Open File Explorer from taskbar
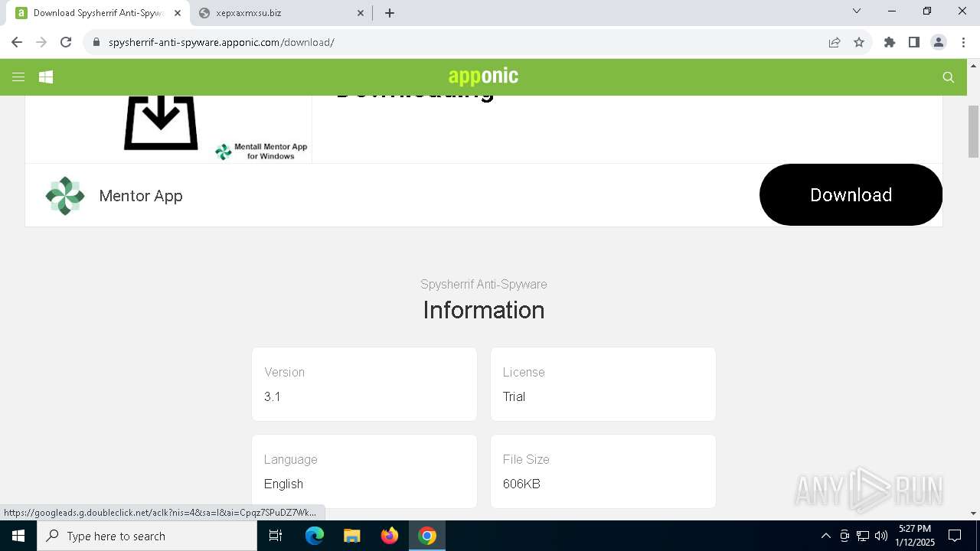Image resolution: width=980 pixels, height=551 pixels. (351, 536)
